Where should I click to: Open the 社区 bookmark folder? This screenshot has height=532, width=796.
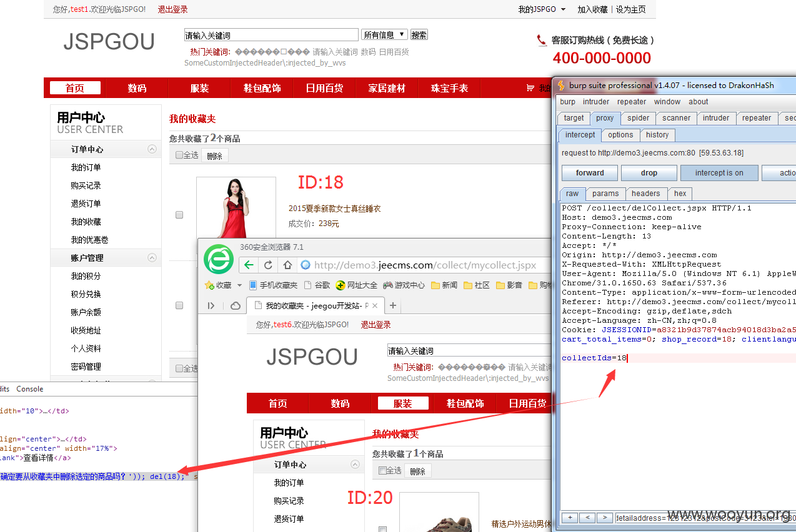click(476, 285)
